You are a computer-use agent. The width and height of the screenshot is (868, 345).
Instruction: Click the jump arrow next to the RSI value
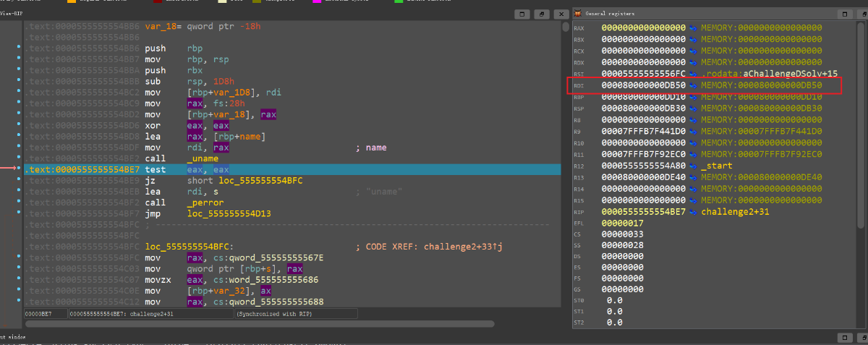(693, 74)
